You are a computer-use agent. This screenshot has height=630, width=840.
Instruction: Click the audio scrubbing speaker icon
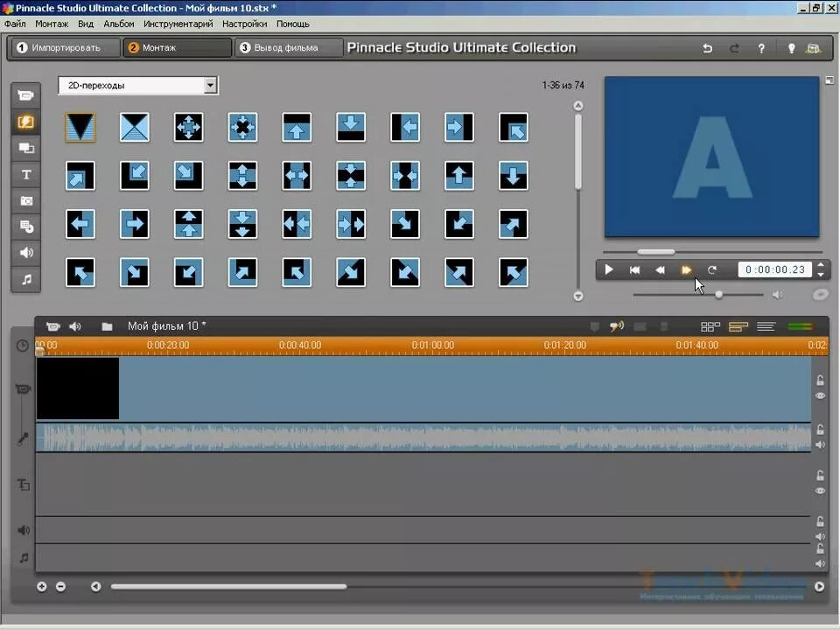point(617,326)
